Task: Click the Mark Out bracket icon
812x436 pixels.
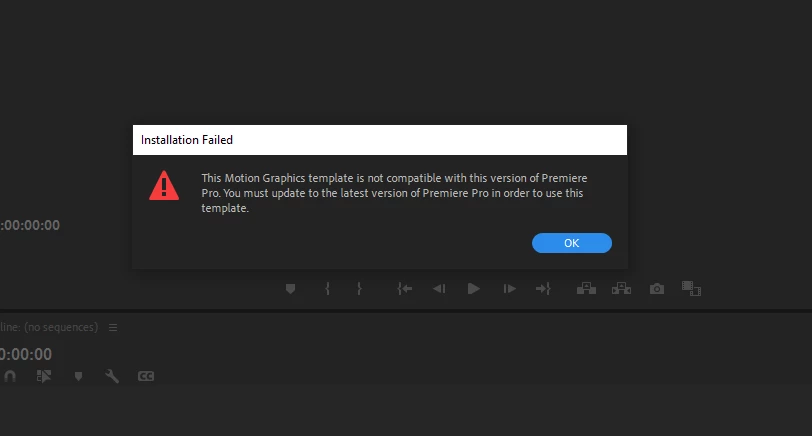Action: pos(359,289)
